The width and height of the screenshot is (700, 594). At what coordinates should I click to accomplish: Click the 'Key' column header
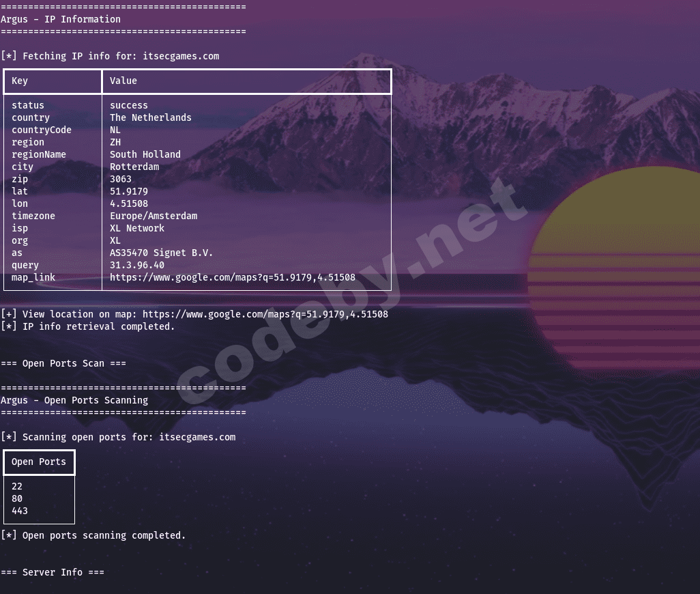20,81
